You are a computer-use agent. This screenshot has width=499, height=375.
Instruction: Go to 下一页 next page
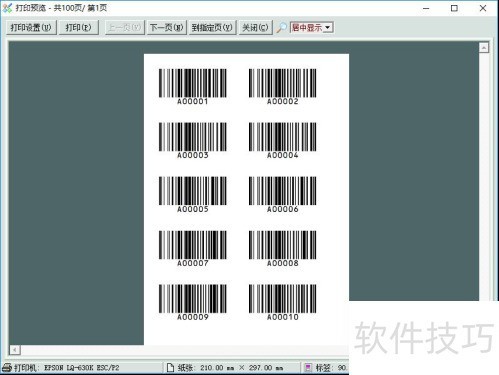[166, 27]
